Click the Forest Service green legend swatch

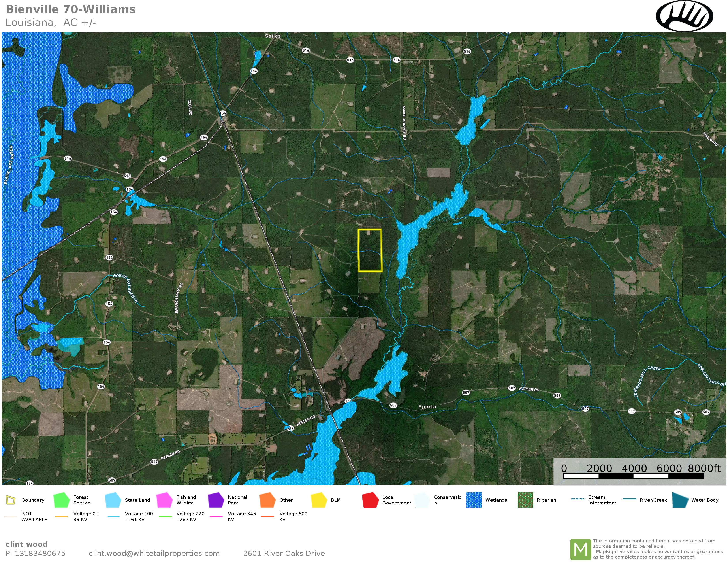click(x=61, y=500)
